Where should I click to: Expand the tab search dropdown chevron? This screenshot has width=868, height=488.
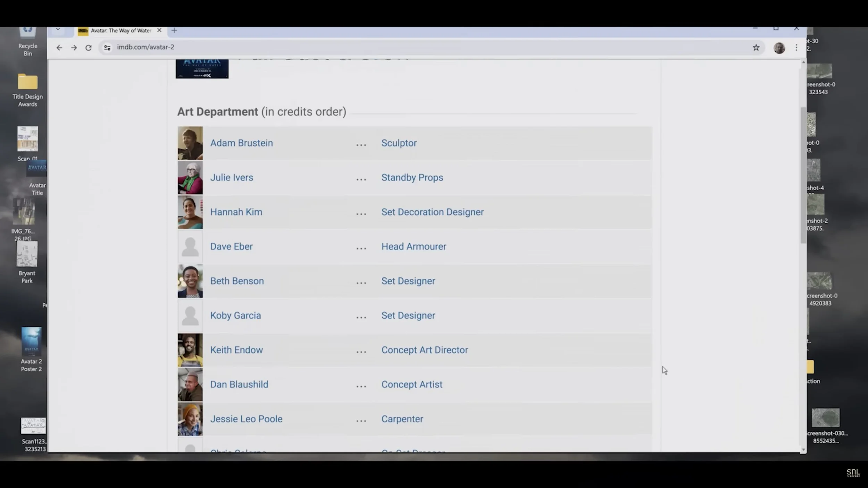pyautogui.click(x=58, y=30)
